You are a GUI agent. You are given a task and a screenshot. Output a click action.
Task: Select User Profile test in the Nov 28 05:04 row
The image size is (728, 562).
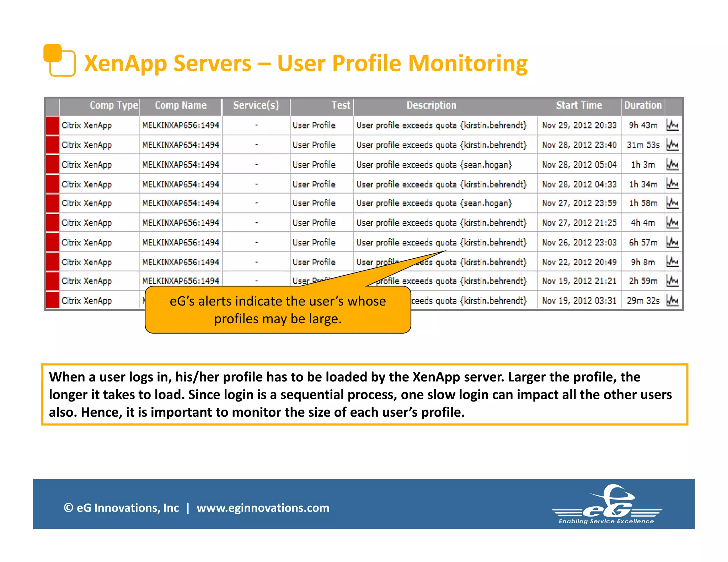coord(314,164)
